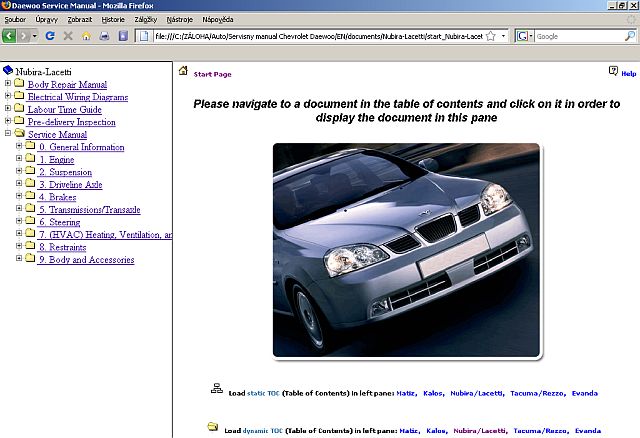Image resolution: width=640 pixels, height=438 pixels.
Task: Expand the Labour Time Guide node
Action: 8,108
